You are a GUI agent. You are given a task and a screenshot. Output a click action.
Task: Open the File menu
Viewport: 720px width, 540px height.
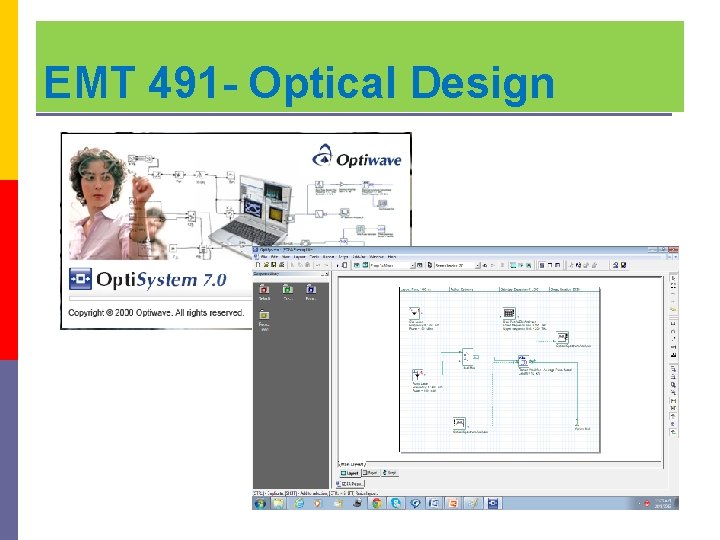coord(264,257)
